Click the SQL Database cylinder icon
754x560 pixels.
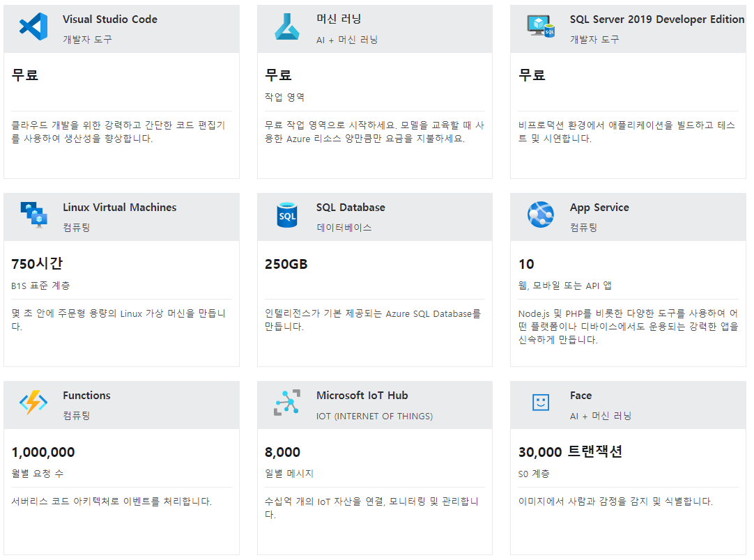tap(287, 215)
